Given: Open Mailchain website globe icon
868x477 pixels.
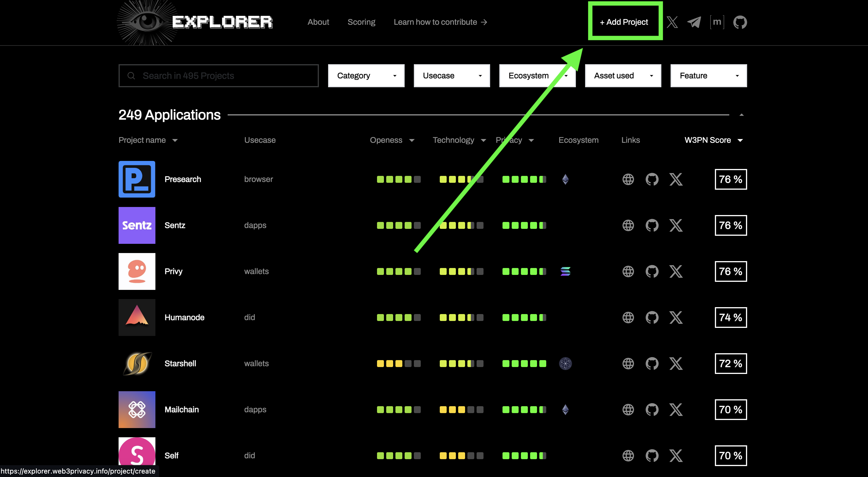Looking at the screenshot, I should tap(628, 410).
